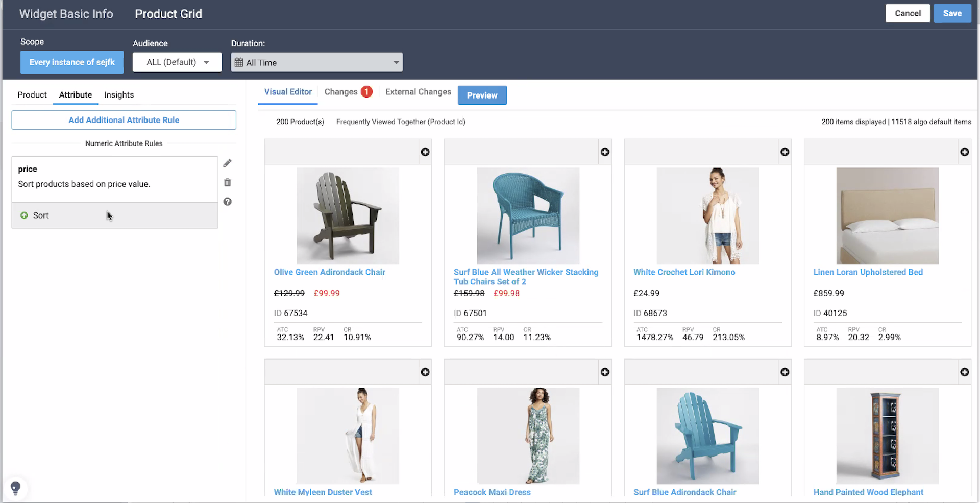Go to Product Grid section
Screen dimensions: 980x503
tap(168, 14)
